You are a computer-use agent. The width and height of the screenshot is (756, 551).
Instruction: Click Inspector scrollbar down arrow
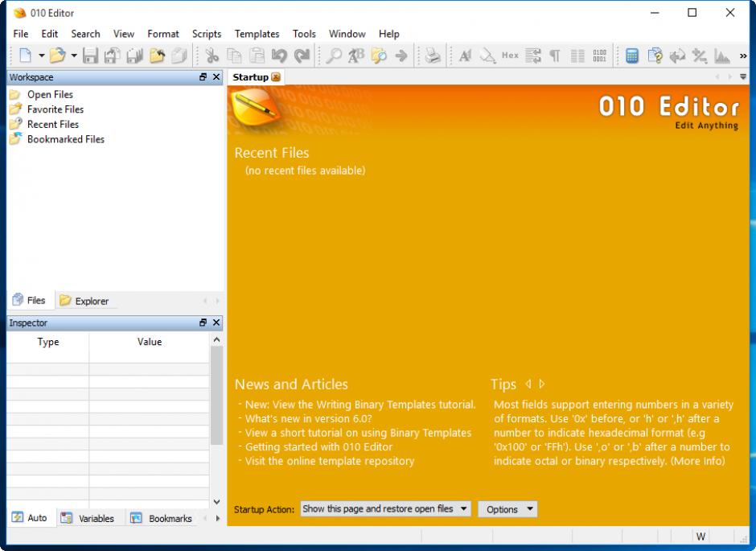pos(217,502)
